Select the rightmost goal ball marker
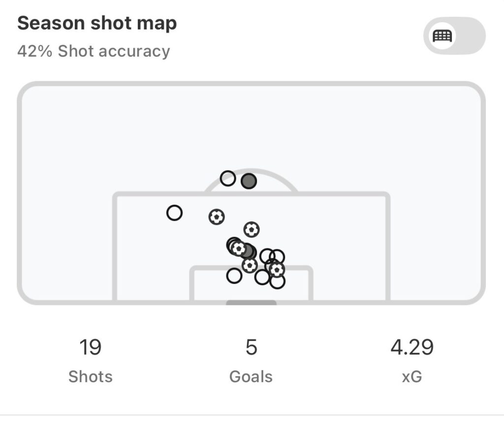 coord(277,269)
